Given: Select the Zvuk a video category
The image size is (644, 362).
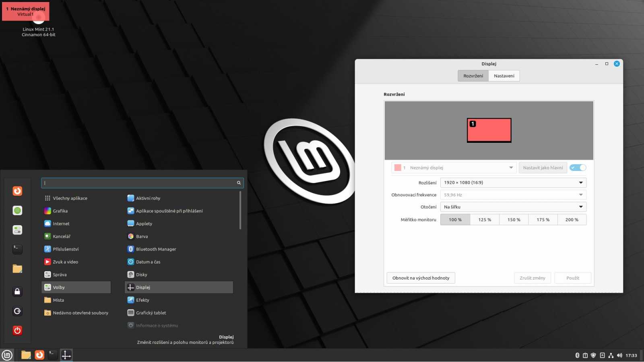Looking at the screenshot, I should coord(76,262).
